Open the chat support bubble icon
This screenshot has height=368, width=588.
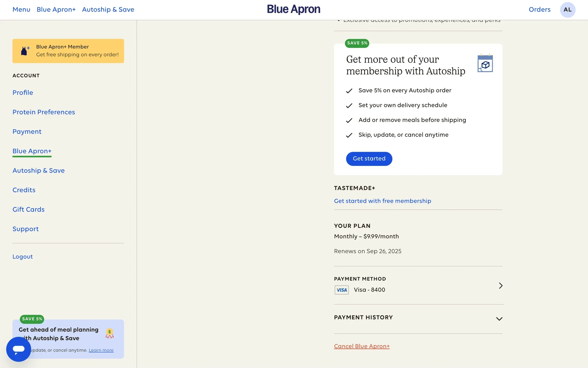click(x=18, y=349)
